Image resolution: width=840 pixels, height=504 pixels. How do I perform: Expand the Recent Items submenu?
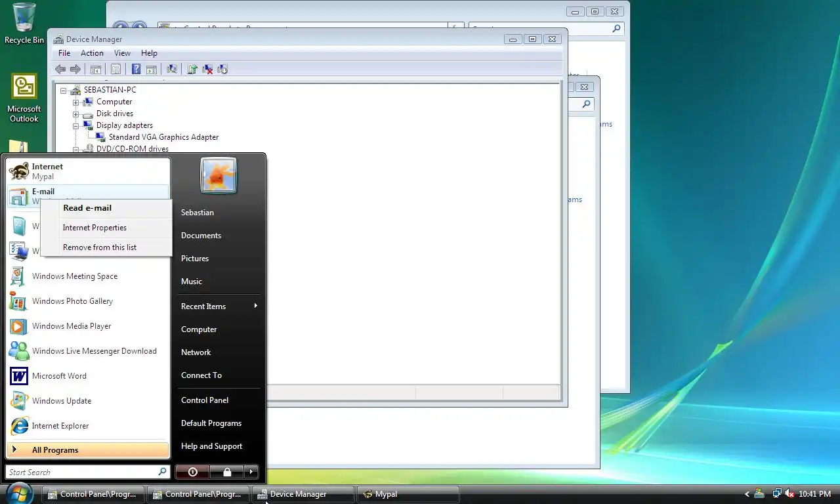click(x=219, y=306)
